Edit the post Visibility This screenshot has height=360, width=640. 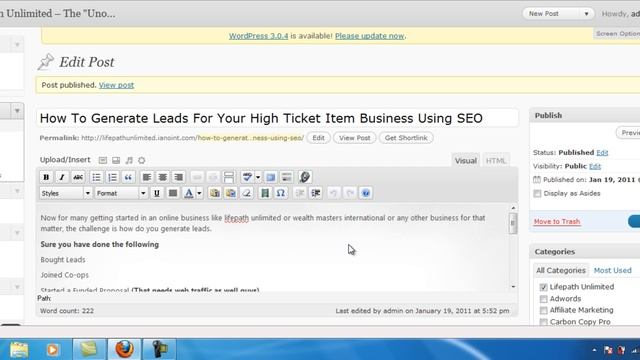tap(595, 166)
